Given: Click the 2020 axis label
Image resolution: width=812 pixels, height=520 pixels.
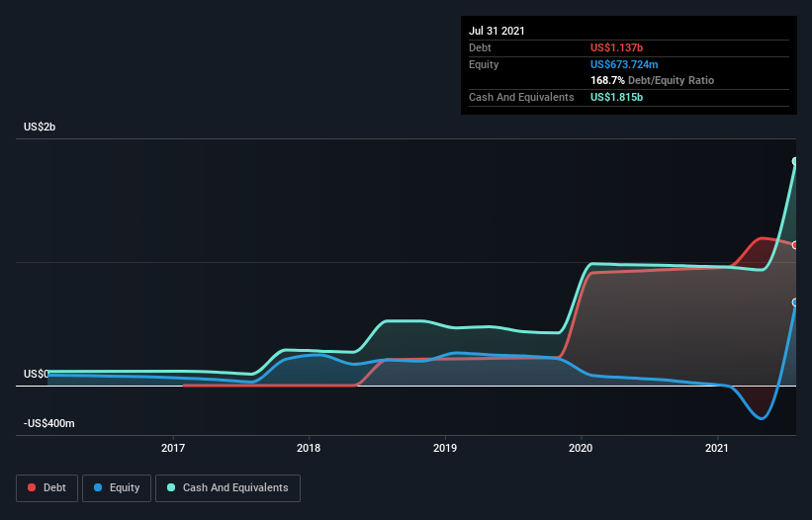Looking at the screenshot, I should 581,448.
